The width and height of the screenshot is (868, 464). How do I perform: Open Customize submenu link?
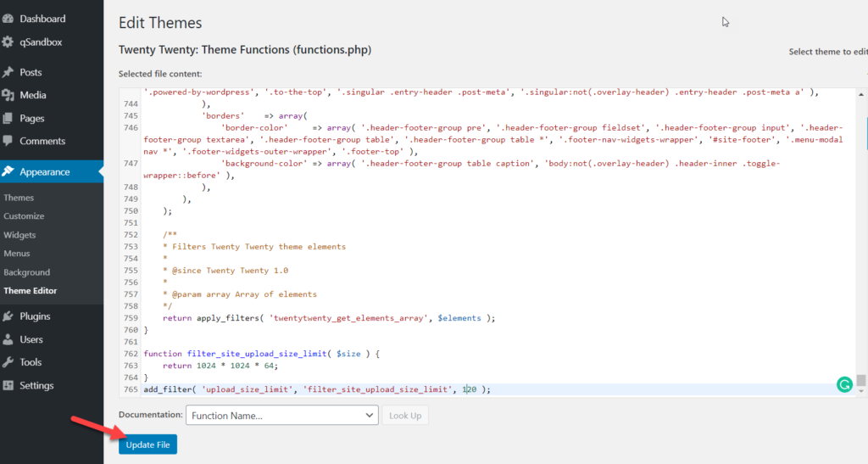tap(24, 216)
